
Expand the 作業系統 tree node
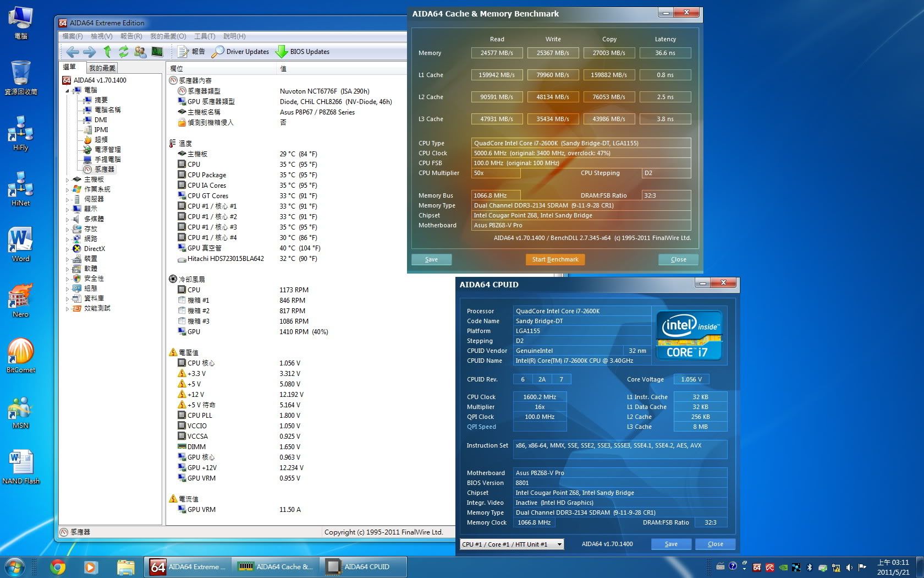[68, 189]
